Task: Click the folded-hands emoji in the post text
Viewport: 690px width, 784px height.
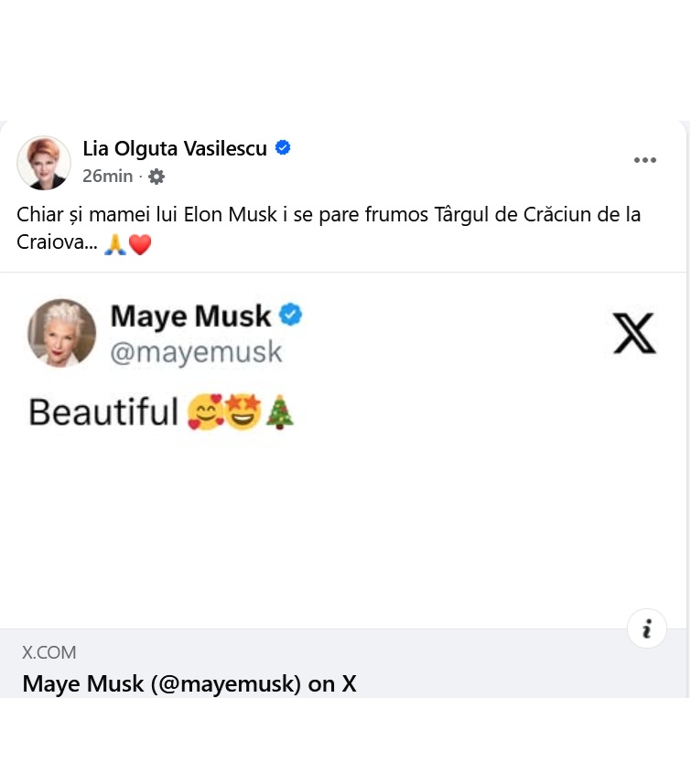Action: click(114, 243)
